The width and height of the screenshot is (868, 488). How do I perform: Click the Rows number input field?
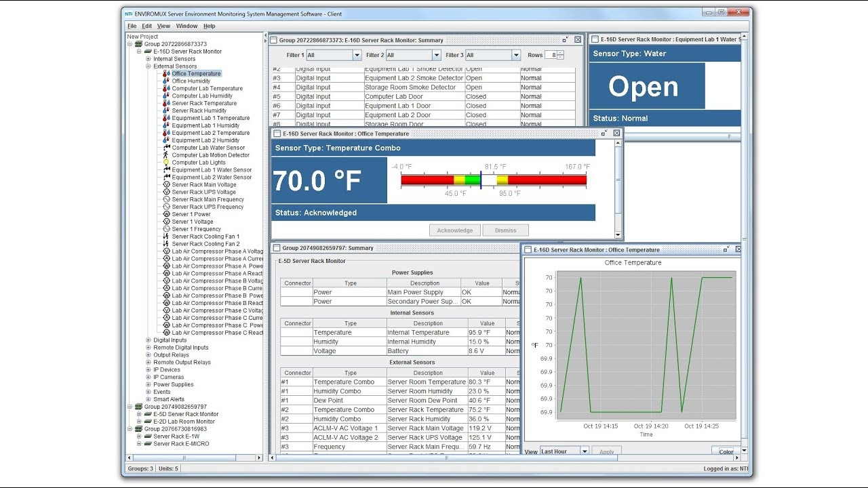(552, 56)
